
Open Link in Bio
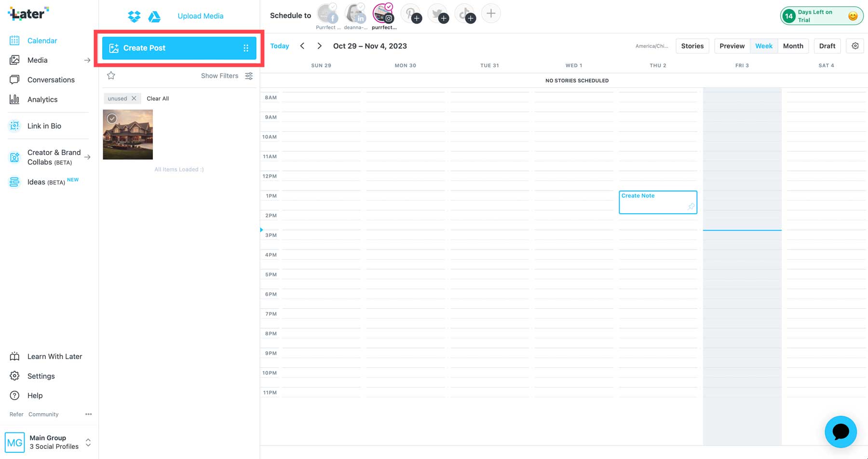[x=44, y=126]
